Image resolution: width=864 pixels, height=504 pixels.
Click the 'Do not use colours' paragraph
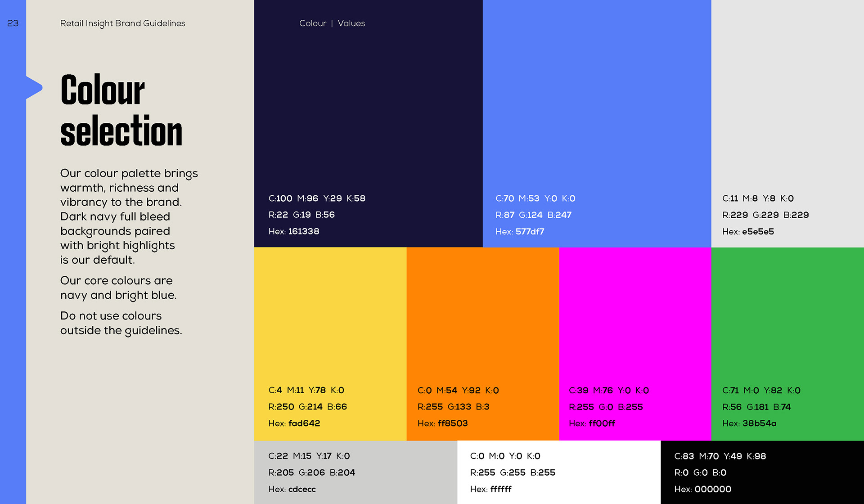point(121,323)
